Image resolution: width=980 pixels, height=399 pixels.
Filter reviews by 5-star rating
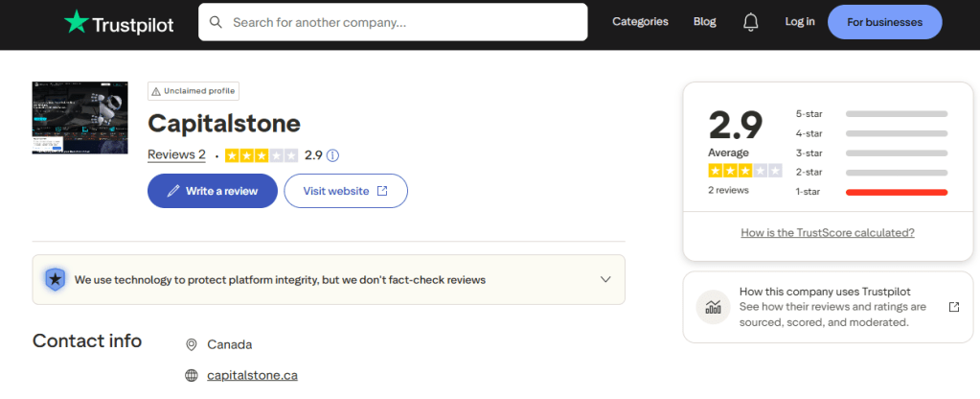click(x=809, y=114)
